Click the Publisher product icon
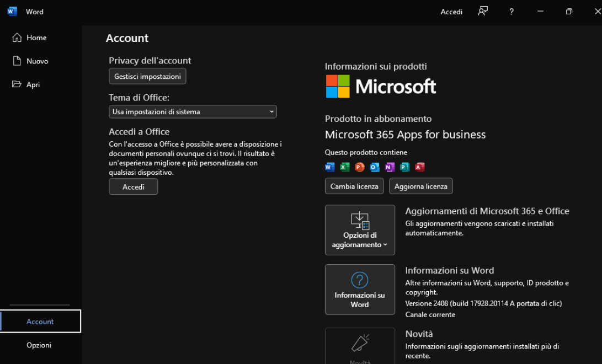This screenshot has width=602, height=364. [x=404, y=167]
